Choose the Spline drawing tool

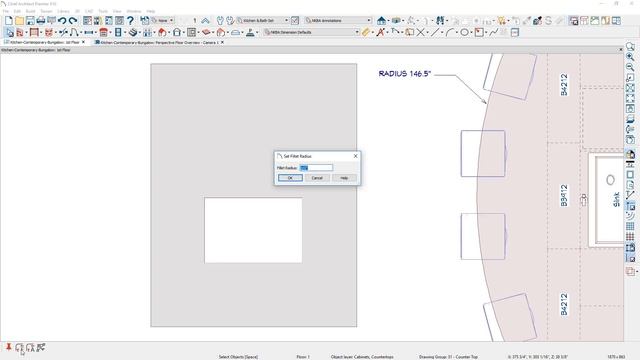coord(494,32)
